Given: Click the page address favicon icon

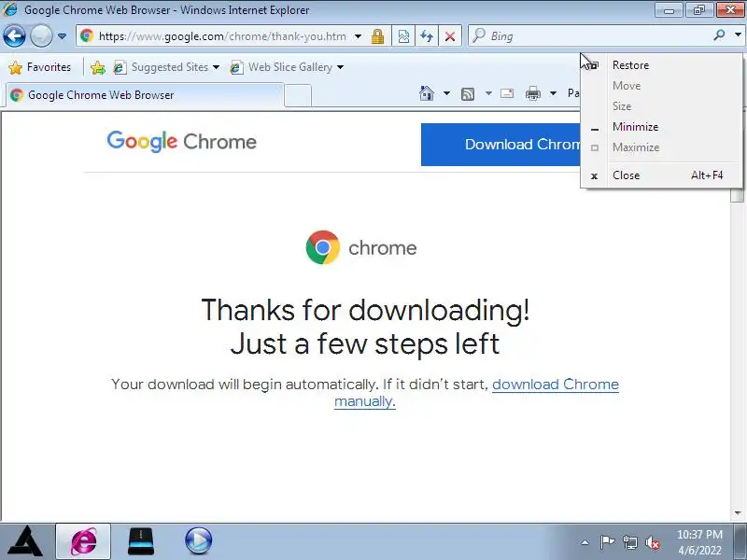Looking at the screenshot, I should [x=87, y=35].
